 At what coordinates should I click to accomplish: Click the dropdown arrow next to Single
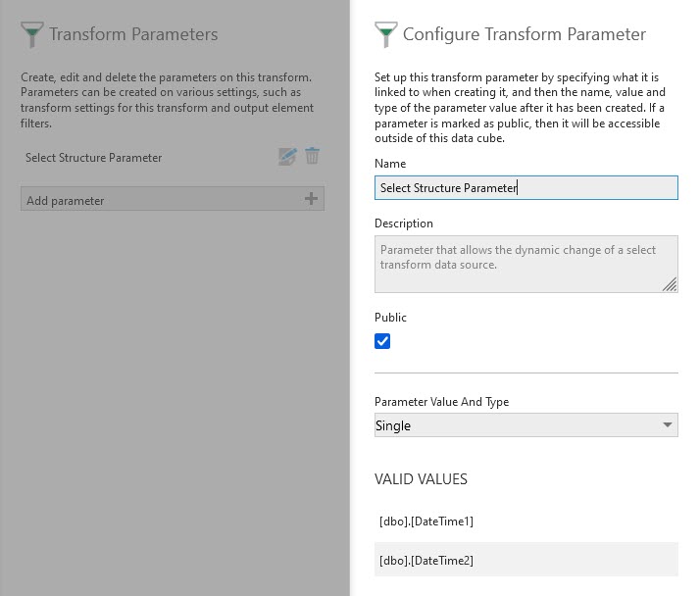point(668,425)
